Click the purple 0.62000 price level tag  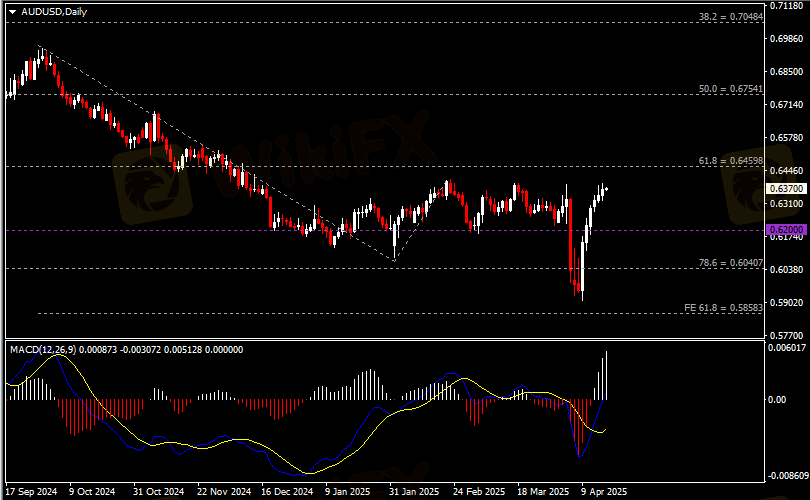pyautogui.click(x=786, y=229)
